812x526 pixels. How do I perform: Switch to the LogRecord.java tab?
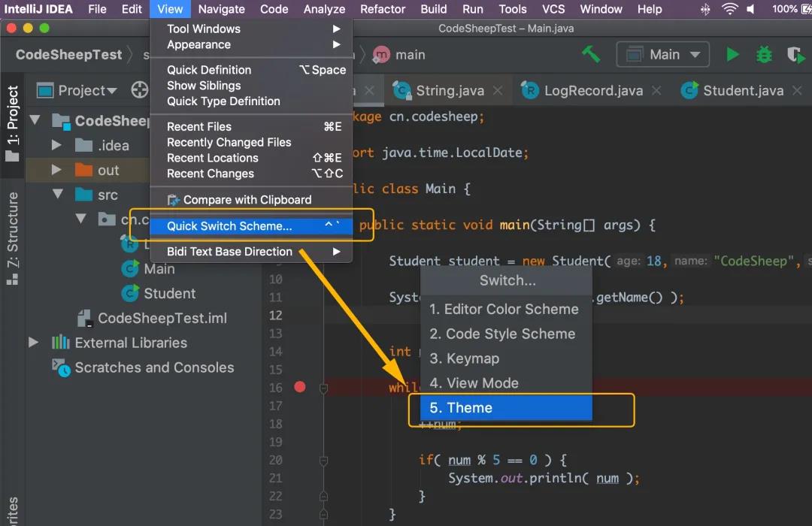(593, 91)
